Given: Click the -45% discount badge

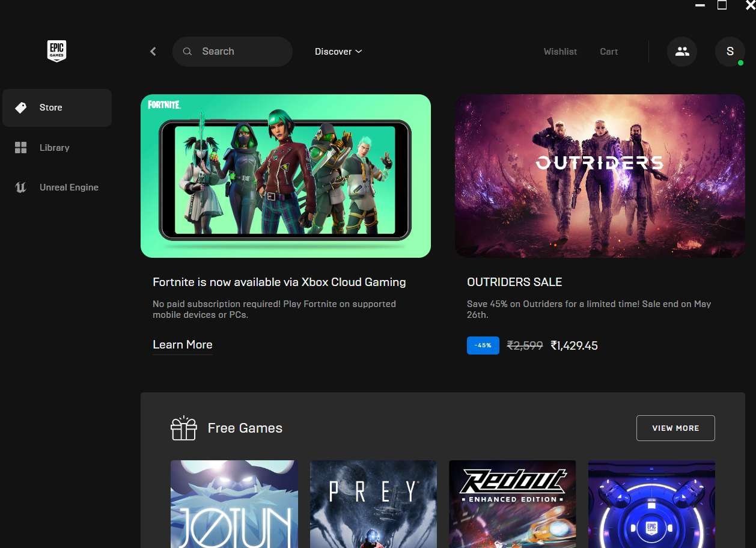Looking at the screenshot, I should 483,346.
